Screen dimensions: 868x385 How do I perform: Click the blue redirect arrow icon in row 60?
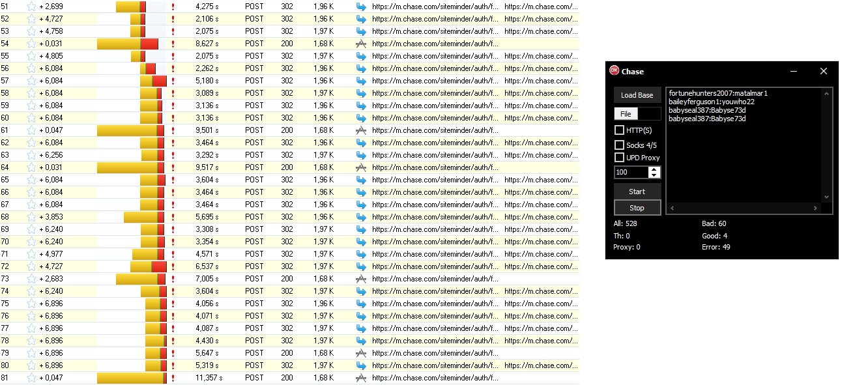[x=361, y=118]
